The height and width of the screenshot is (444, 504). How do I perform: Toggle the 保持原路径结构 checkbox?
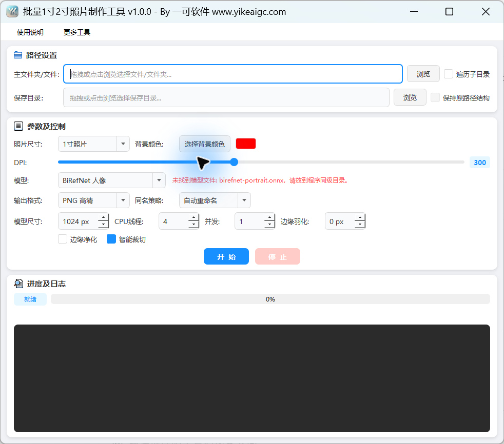point(435,97)
